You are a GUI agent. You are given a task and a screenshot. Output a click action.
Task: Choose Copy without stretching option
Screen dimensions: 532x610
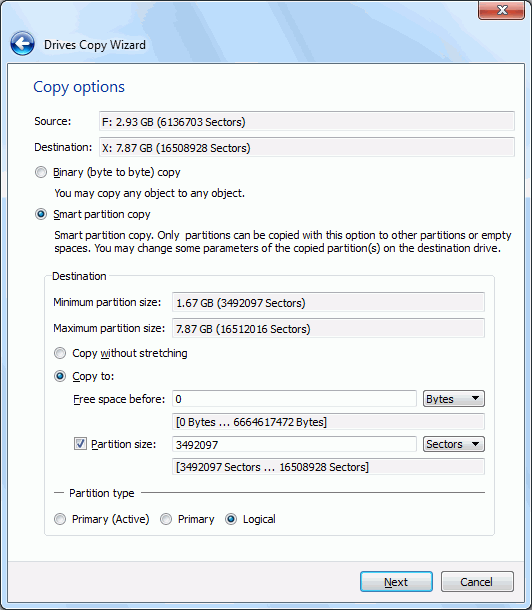click(x=60, y=353)
